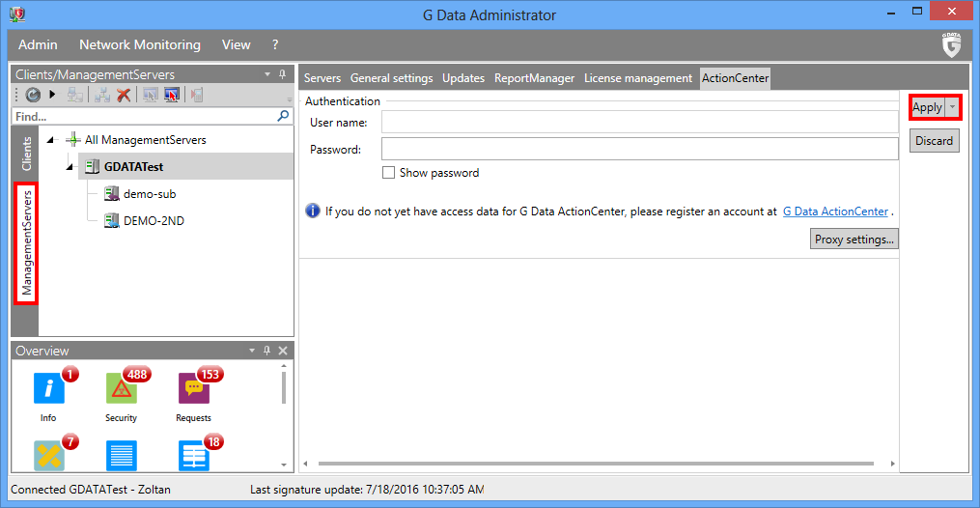This screenshot has width=980, height=508.
Task: Open the blue server tile with badge 18
Action: tap(194, 456)
